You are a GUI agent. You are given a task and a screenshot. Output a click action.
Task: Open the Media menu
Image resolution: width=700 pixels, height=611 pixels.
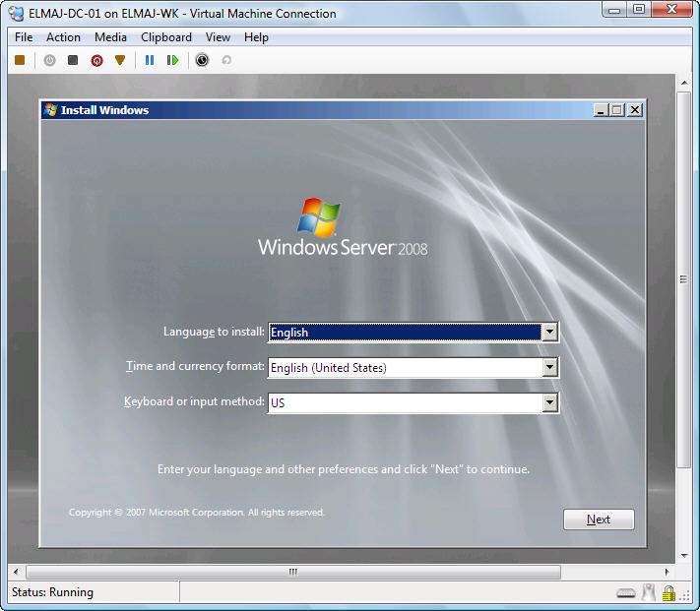[x=110, y=37]
